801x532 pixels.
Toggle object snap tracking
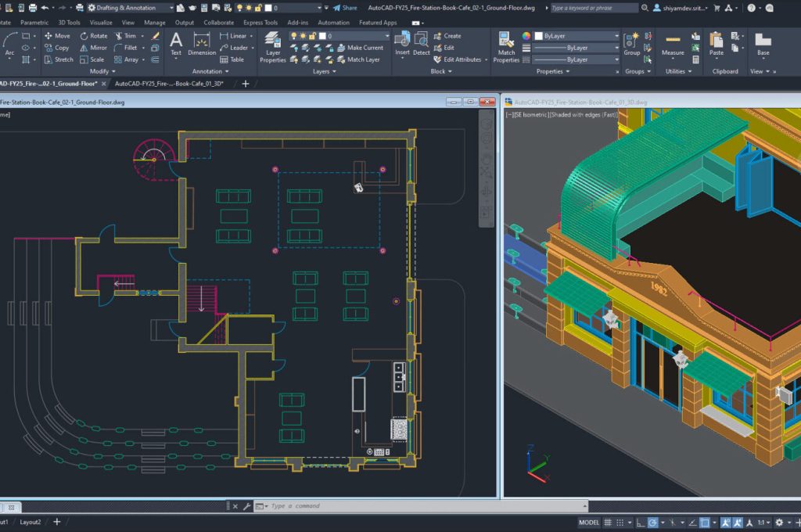coord(692,523)
